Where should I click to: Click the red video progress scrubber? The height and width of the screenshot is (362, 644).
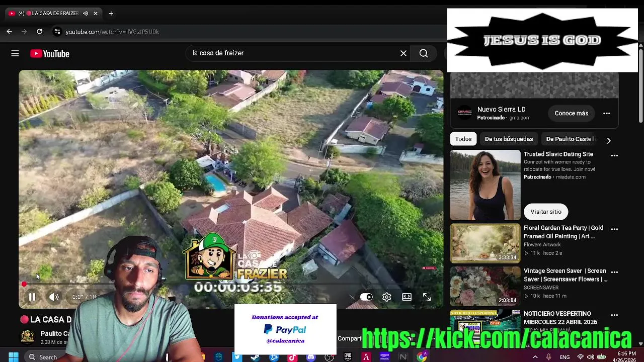click(x=24, y=285)
